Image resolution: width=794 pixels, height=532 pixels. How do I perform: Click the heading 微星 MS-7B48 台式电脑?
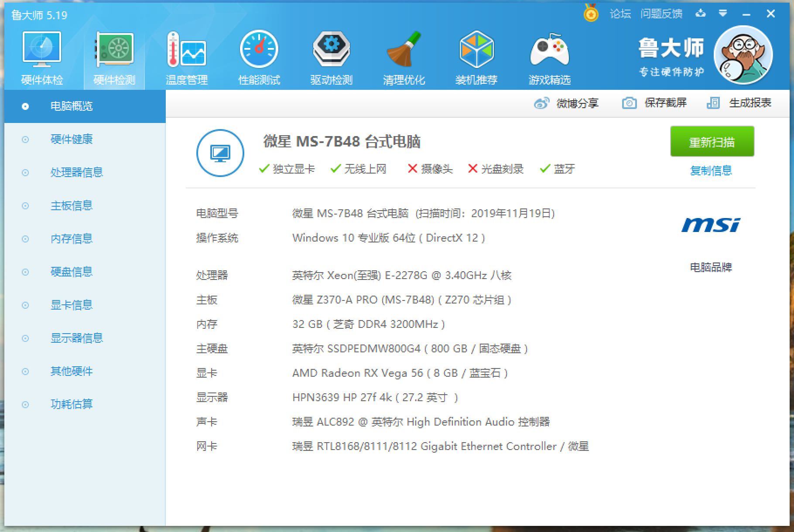(342, 142)
